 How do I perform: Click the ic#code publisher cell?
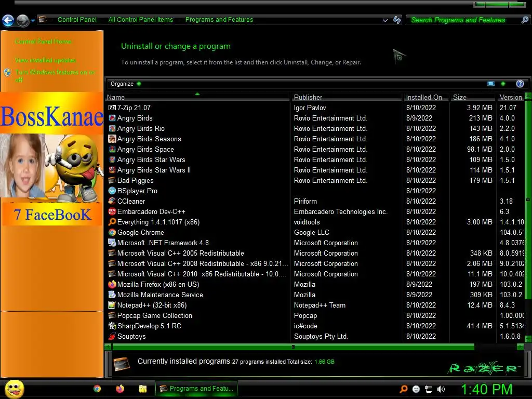coord(305,326)
